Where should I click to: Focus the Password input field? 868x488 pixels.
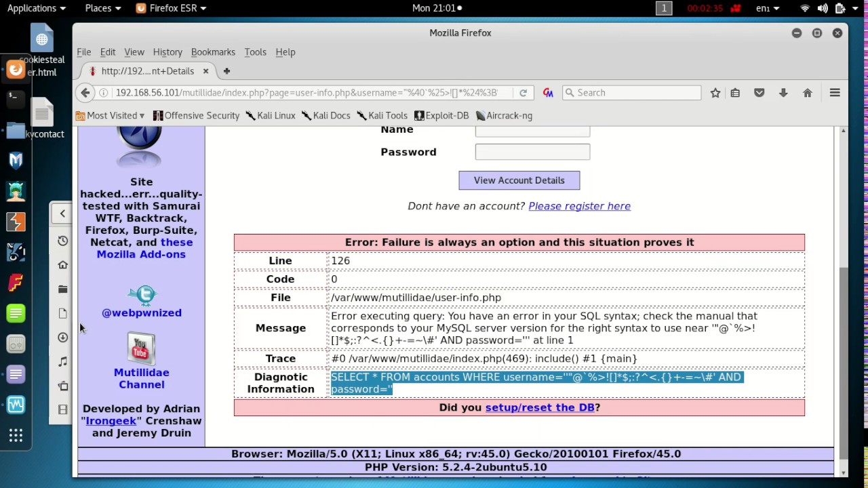click(x=532, y=152)
